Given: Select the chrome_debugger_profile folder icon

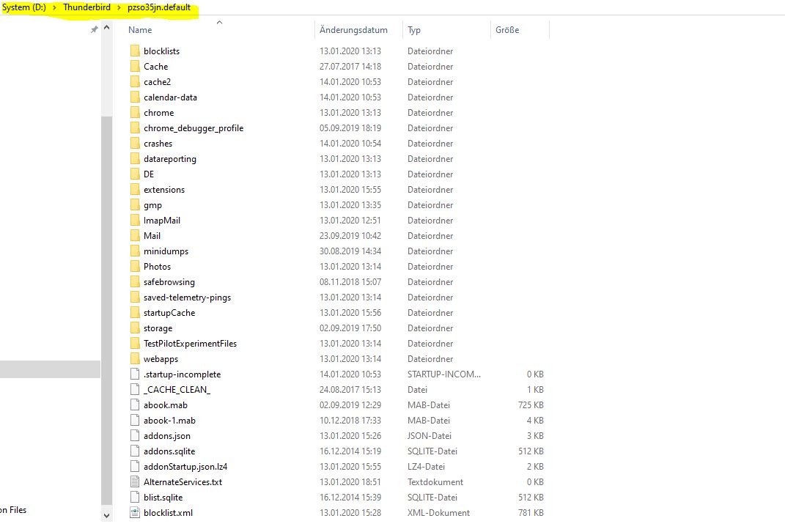Looking at the screenshot, I should tap(135, 128).
